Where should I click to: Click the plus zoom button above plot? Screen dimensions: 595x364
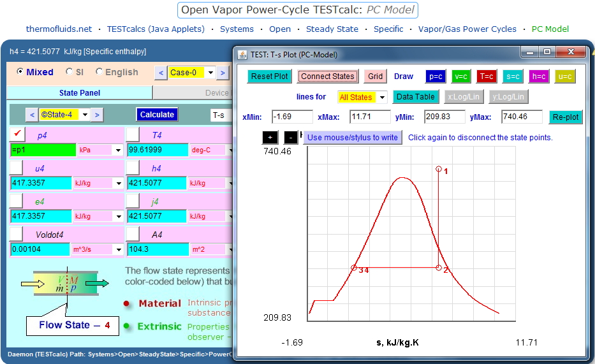point(270,137)
